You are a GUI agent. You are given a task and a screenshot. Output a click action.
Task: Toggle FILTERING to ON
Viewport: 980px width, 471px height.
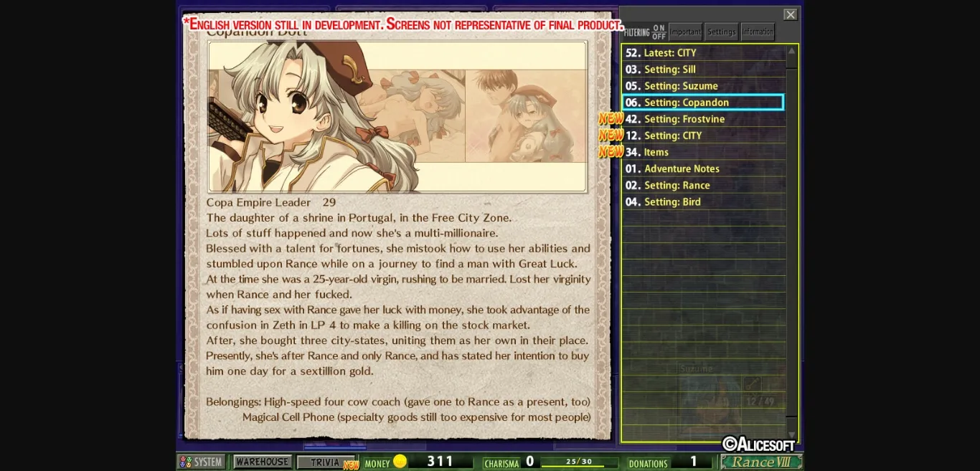click(x=659, y=28)
